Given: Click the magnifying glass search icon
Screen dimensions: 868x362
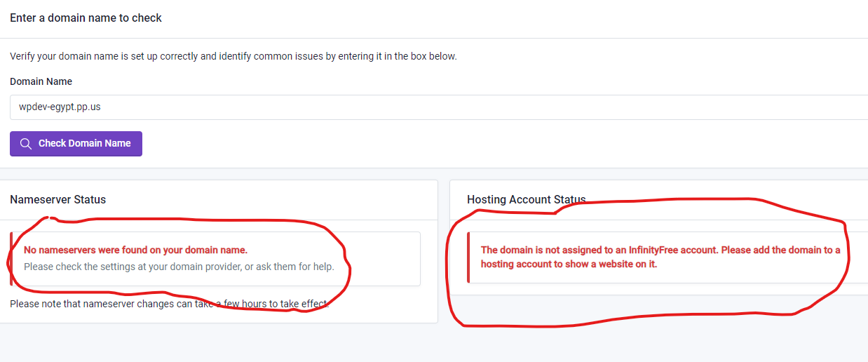Looking at the screenshot, I should tap(26, 144).
